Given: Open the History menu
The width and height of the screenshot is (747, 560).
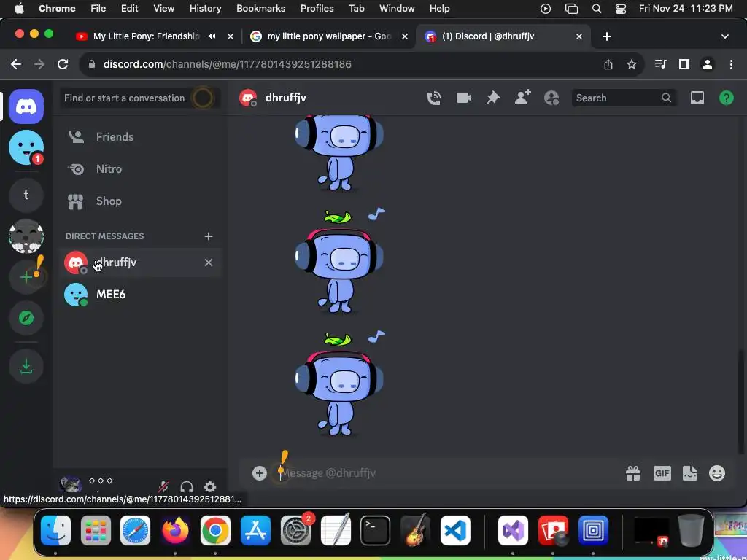Looking at the screenshot, I should tap(205, 8).
